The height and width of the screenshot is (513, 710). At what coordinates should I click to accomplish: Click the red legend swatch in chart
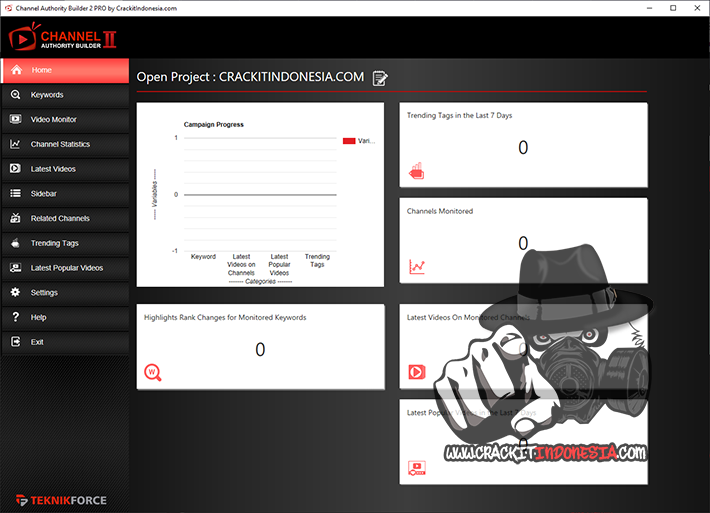(349, 141)
